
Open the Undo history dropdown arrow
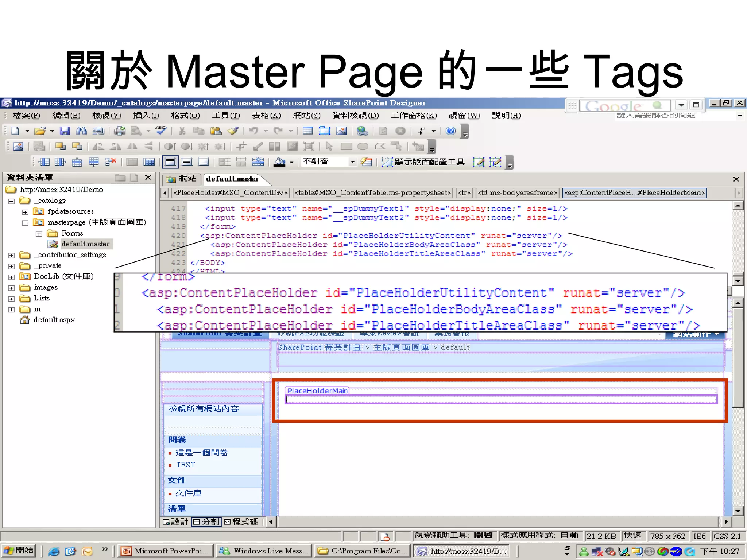(266, 131)
